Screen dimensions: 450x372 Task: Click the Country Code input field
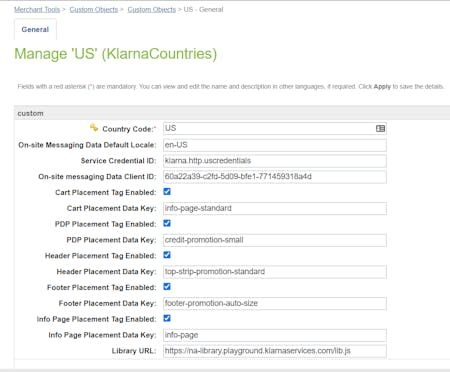pos(275,129)
